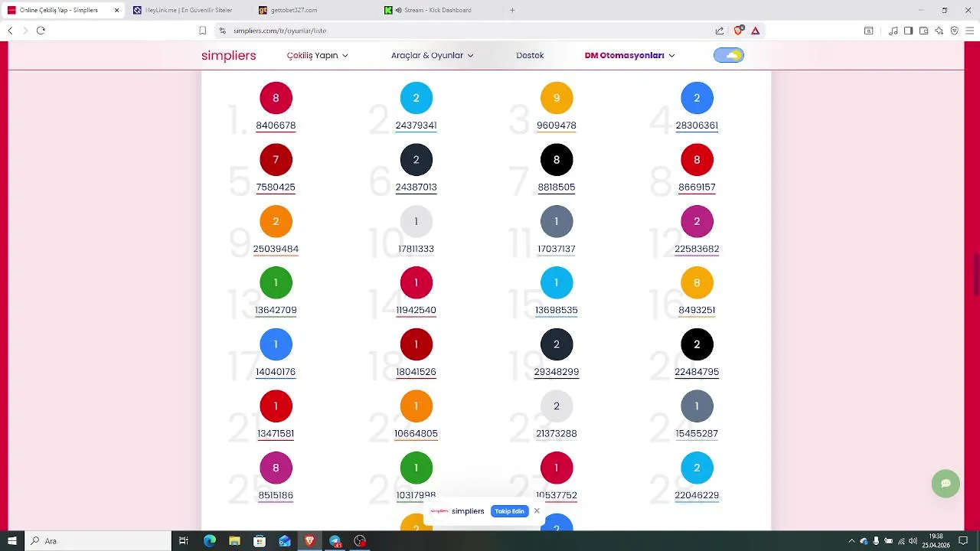Switch to the Stream - Kick Dashboard tab
The height and width of the screenshot is (551, 980).
436,10
